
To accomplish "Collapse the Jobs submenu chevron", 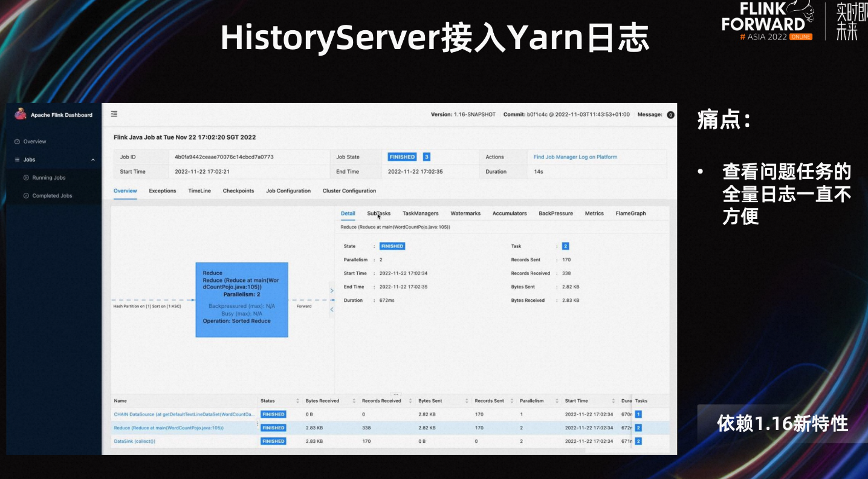I will [x=93, y=160].
